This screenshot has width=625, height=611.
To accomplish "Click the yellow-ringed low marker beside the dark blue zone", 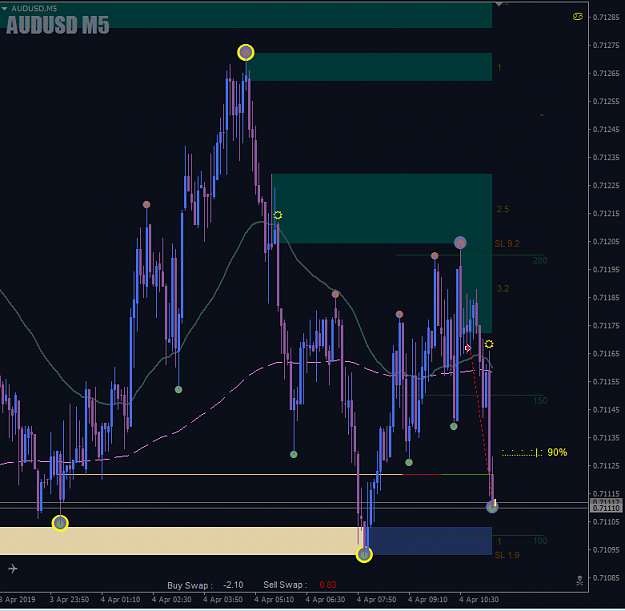I will point(364,554).
